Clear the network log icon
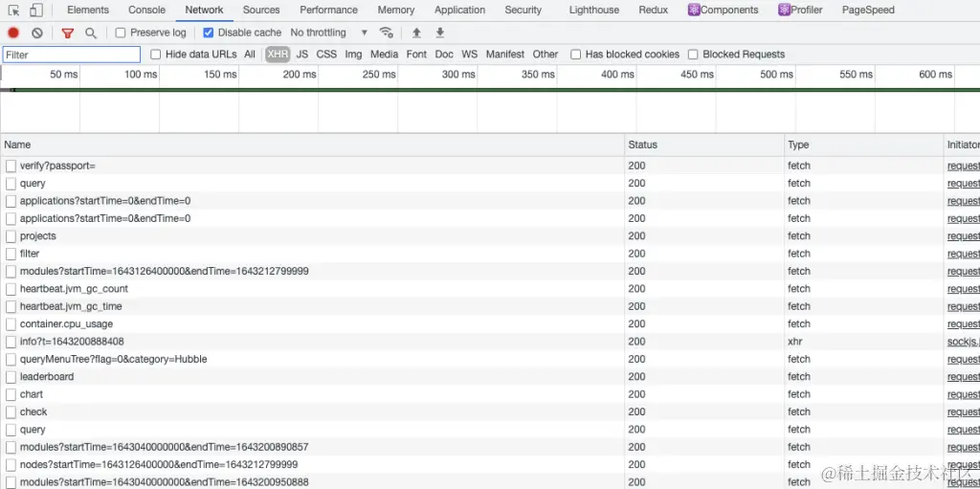This screenshot has width=980, height=489. tap(37, 33)
